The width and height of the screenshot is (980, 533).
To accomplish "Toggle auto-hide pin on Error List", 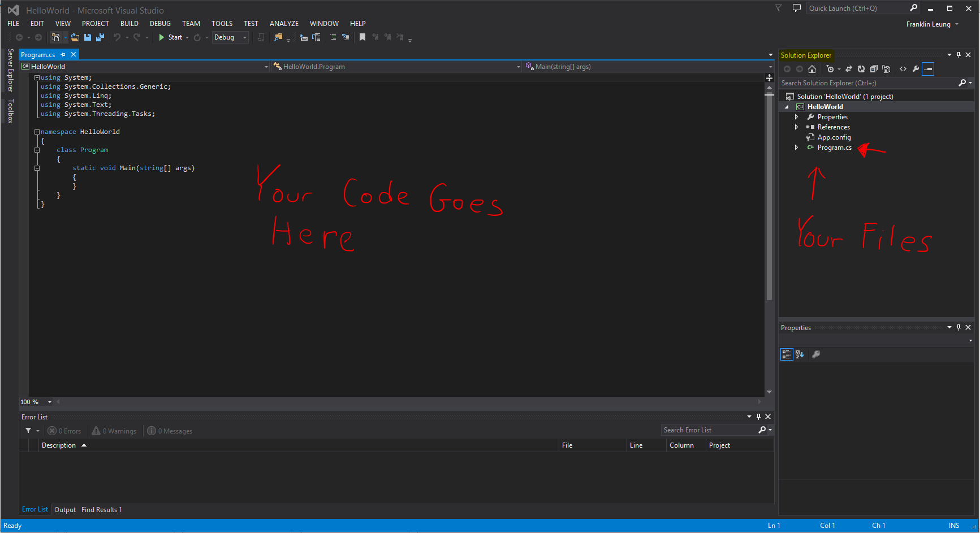I will click(x=758, y=417).
